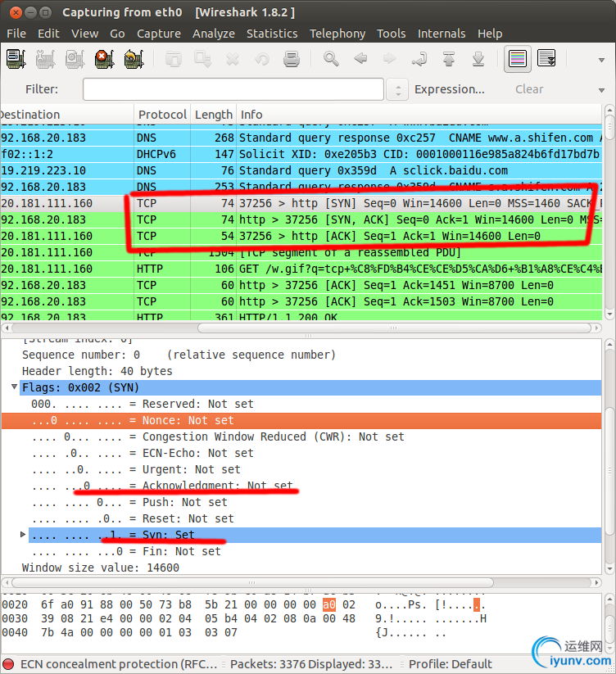Click the find packet magnifier icon
The width and height of the screenshot is (616, 674).
pos(331,59)
